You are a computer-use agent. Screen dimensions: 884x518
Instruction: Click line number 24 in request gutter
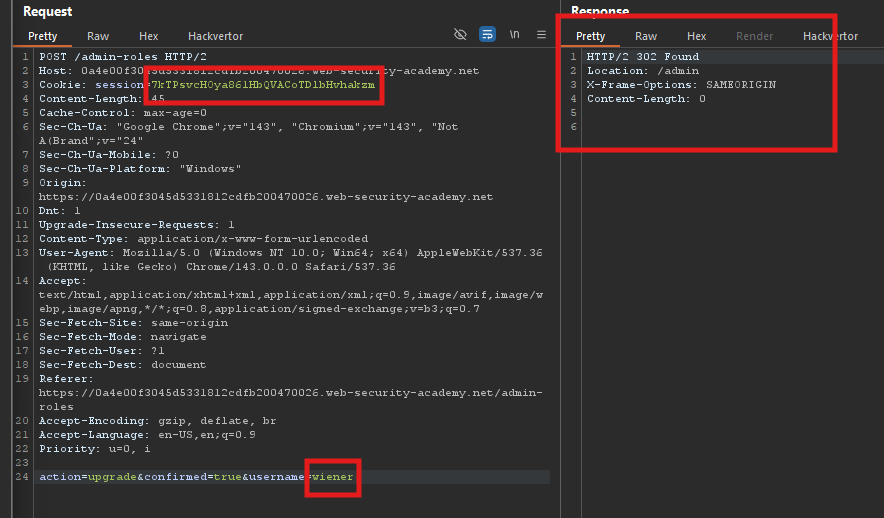pyautogui.click(x=22, y=477)
